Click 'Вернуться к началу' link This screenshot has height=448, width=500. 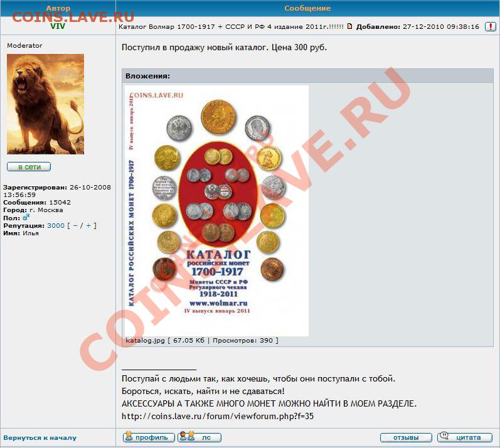(x=40, y=438)
